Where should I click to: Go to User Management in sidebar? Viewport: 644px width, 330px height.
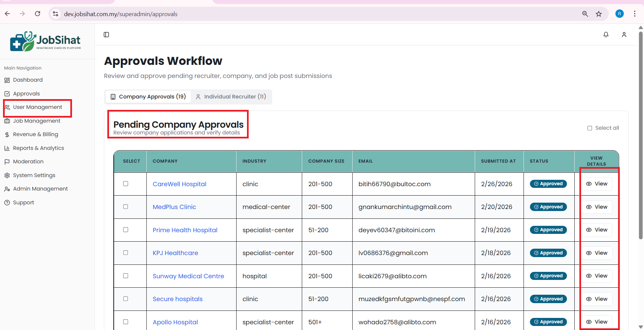point(37,107)
